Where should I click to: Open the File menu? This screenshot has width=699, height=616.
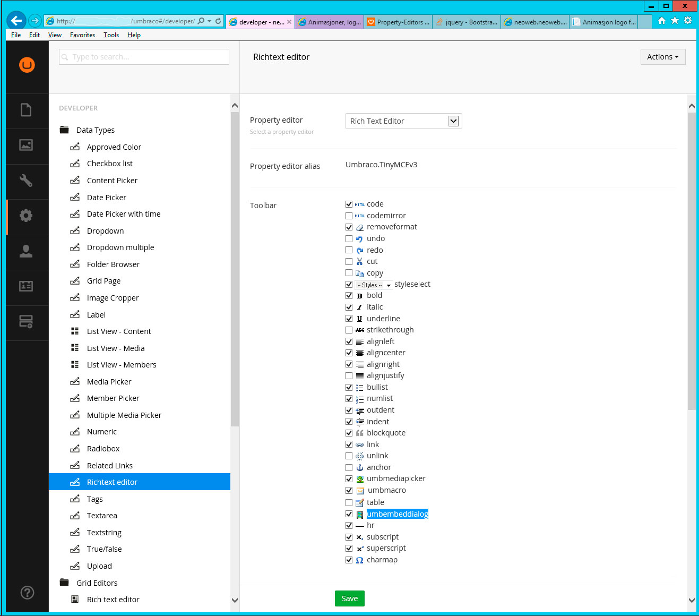tap(16, 35)
